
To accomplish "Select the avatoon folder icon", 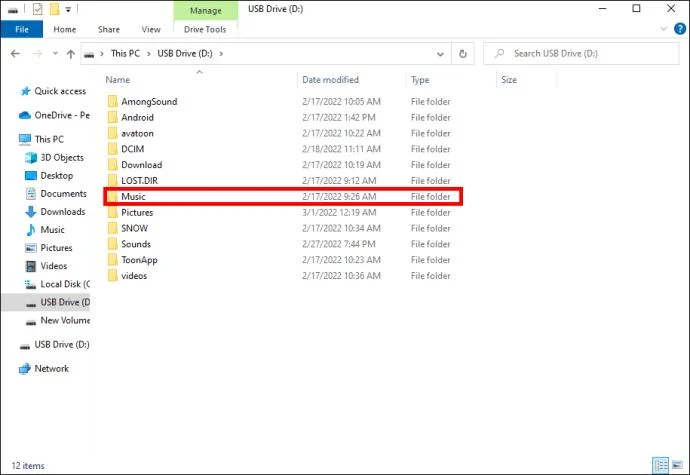I will [113, 133].
